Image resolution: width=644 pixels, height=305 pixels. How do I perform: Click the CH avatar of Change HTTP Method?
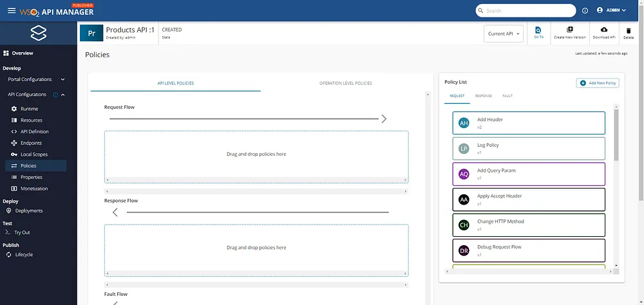464,225
